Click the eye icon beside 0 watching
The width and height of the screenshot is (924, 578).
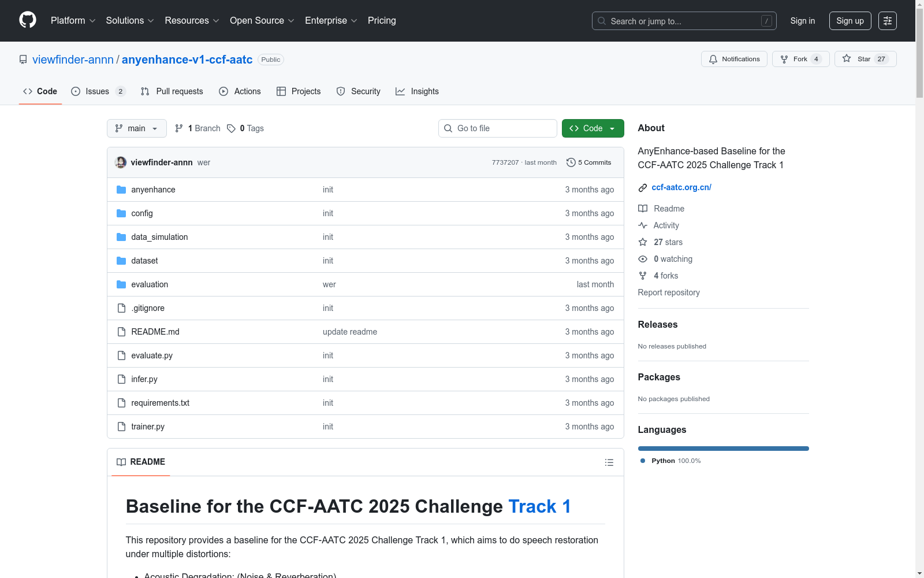click(x=643, y=259)
